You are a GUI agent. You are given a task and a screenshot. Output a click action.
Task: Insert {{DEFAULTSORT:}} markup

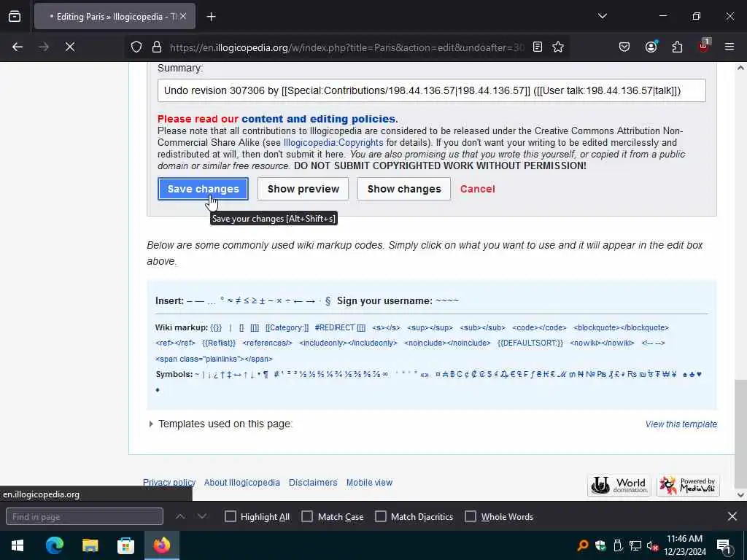530,343
